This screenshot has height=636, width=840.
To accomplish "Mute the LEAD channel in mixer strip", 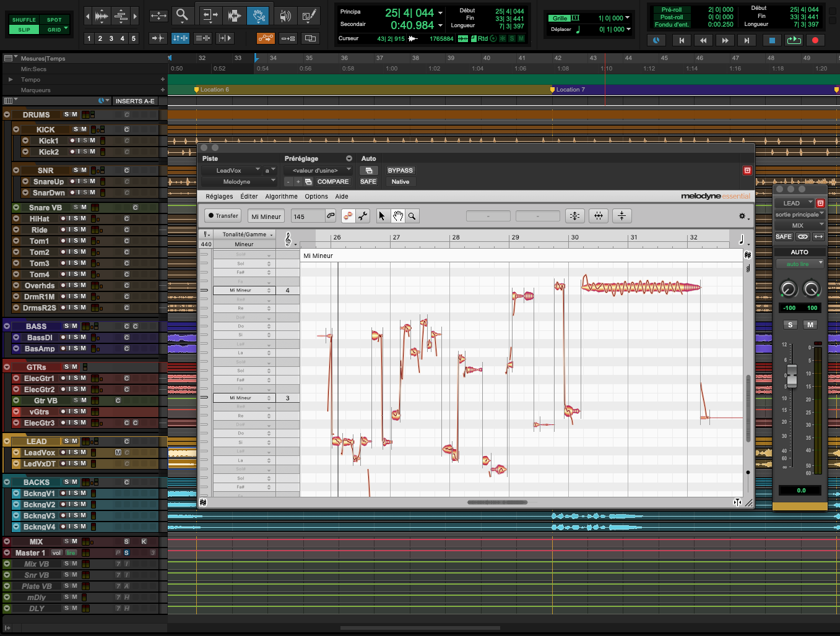I will [810, 325].
